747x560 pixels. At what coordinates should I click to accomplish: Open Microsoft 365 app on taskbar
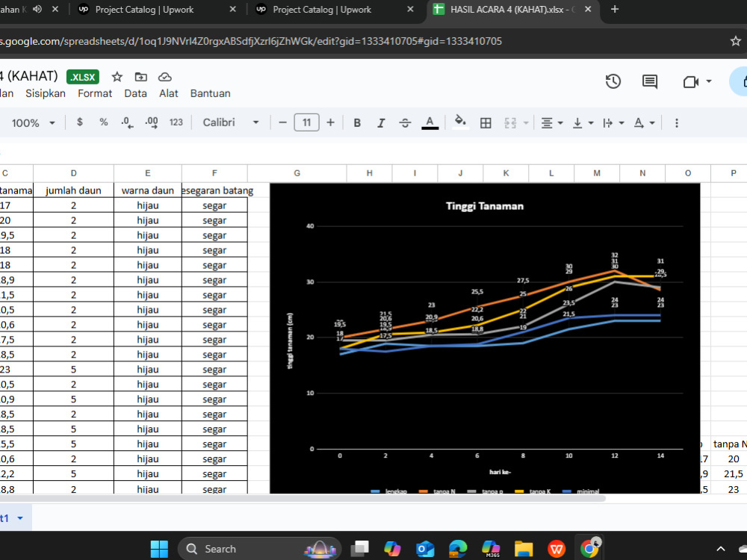[x=491, y=549]
